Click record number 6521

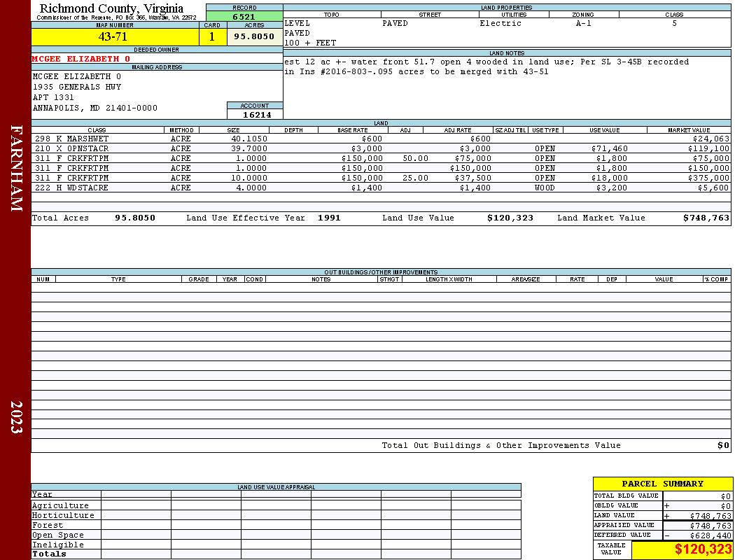coord(244,16)
